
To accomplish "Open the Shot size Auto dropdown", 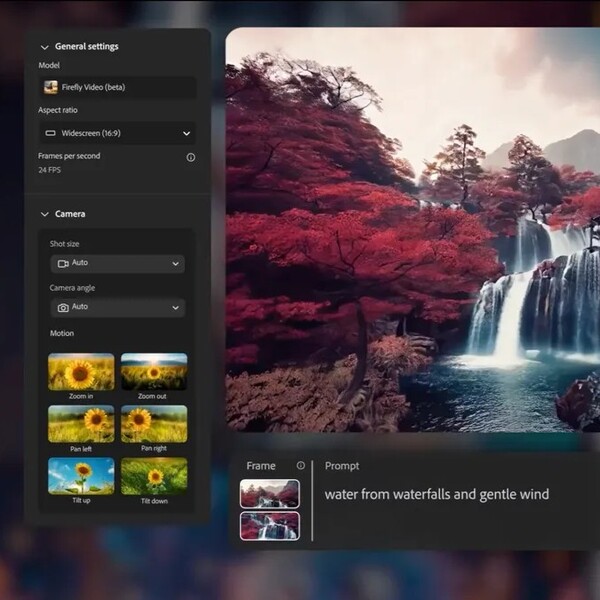I will [118, 263].
